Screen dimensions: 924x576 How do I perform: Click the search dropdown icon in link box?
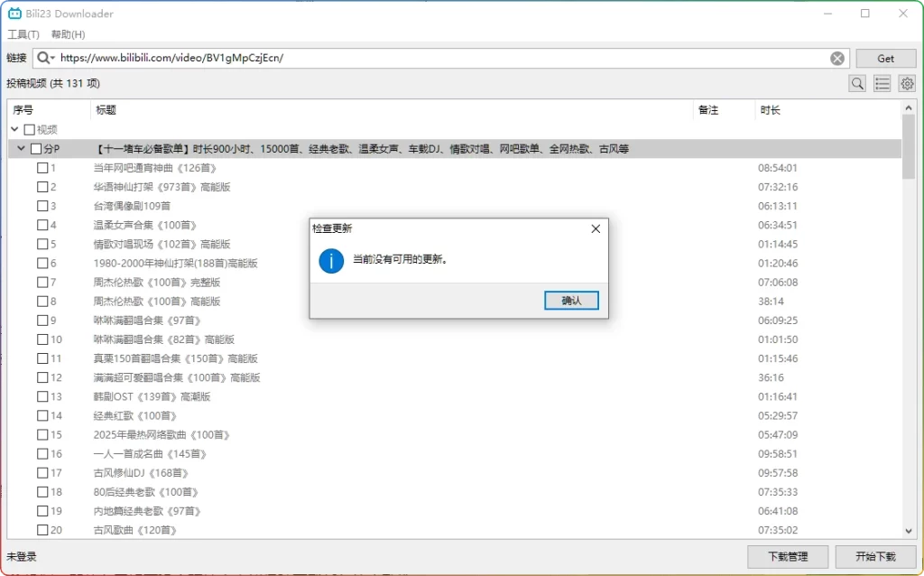(x=45, y=58)
